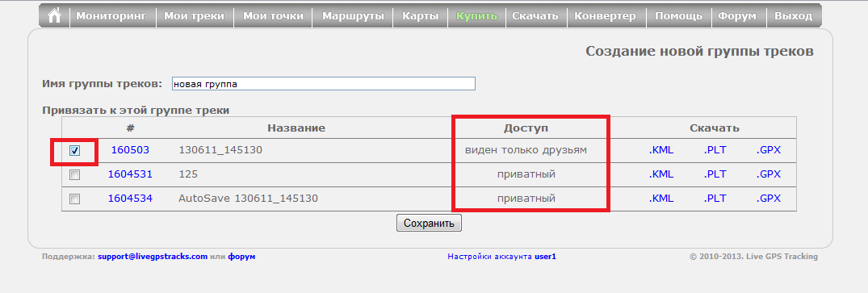Screen dimensions: 868x293
Task: Click the # column header
Action: click(x=130, y=128)
